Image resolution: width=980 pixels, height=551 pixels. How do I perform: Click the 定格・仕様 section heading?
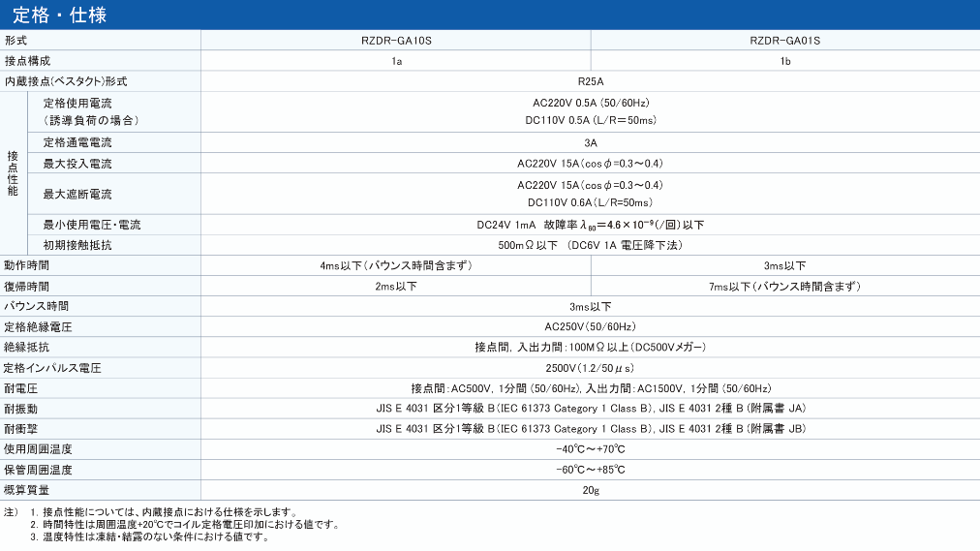[x=59, y=15]
